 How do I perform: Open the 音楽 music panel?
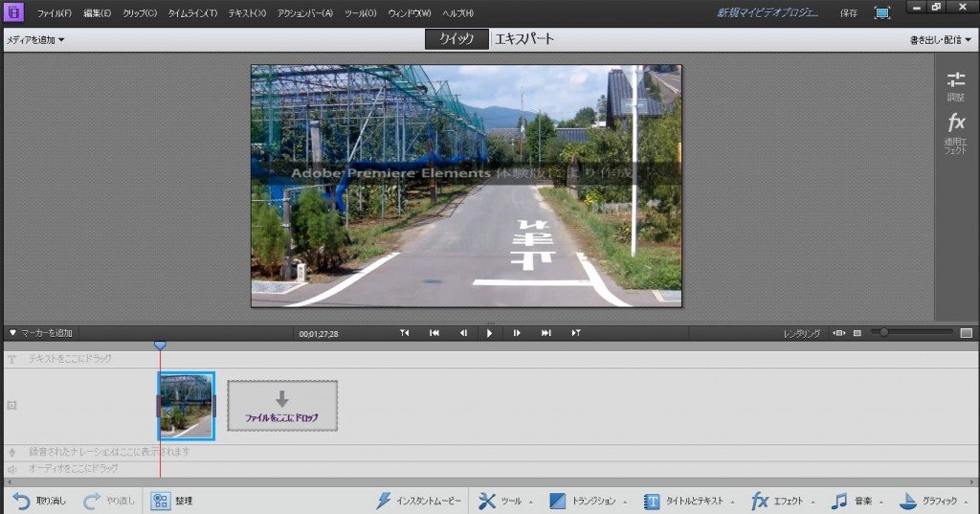pyautogui.click(x=857, y=501)
